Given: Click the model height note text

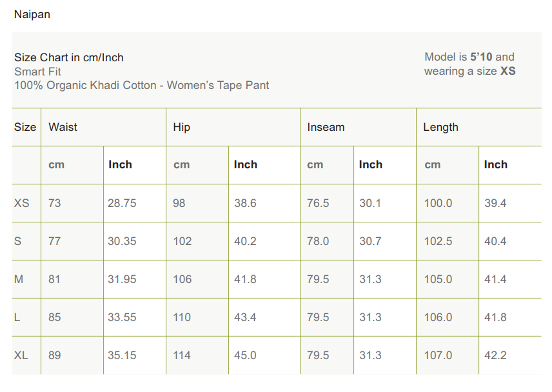Looking at the screenshot, I should (469, 64).
